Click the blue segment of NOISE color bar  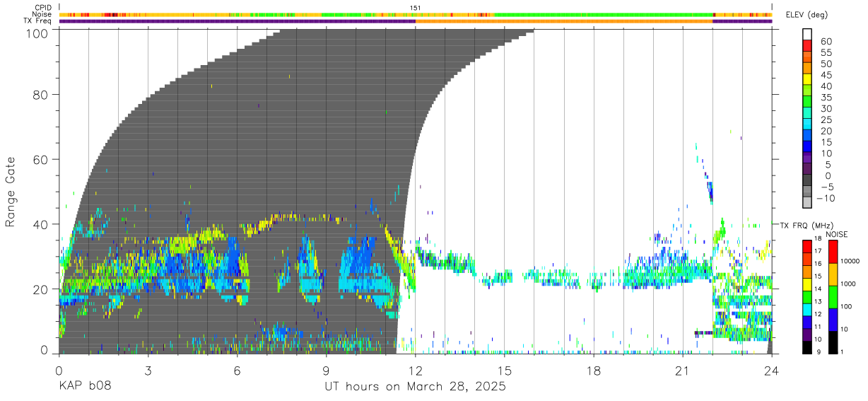[x=833, y=320]
